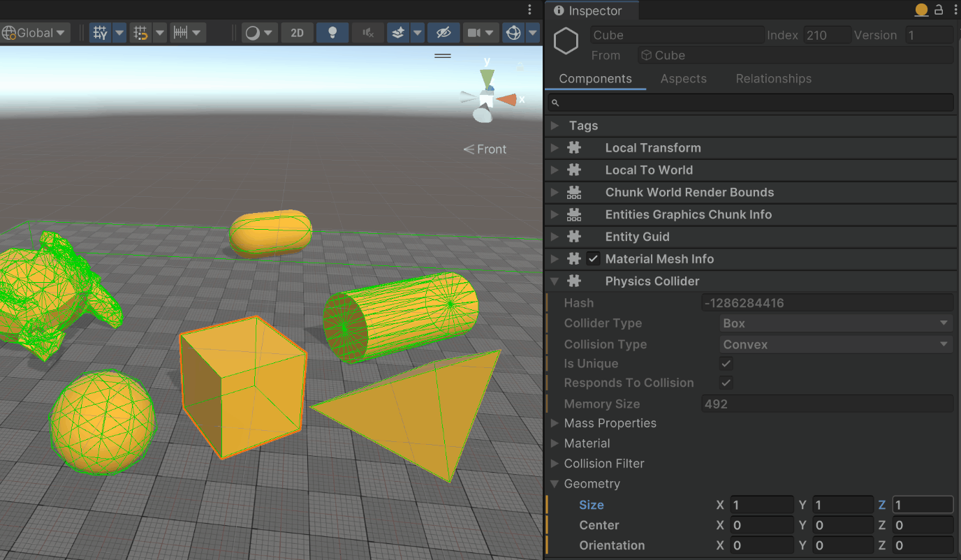Open the Global handle rotation dropdown
The width and height of the screenshot is (961, 560).
(x=35, y=33)
